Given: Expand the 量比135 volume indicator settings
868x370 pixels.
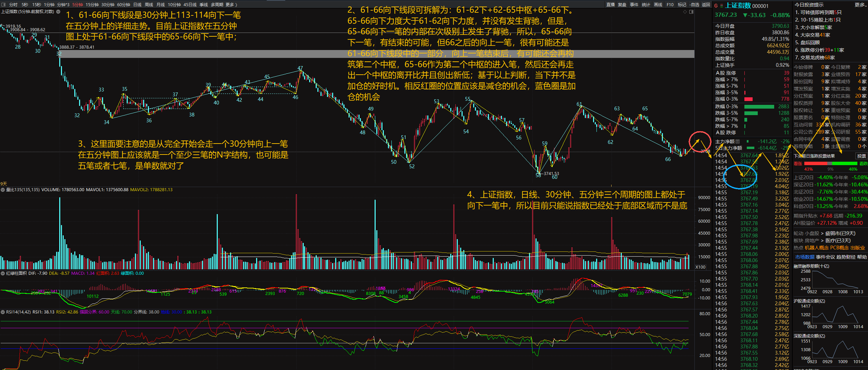Looking at the screenshot, I should click(x=3, y=189).
